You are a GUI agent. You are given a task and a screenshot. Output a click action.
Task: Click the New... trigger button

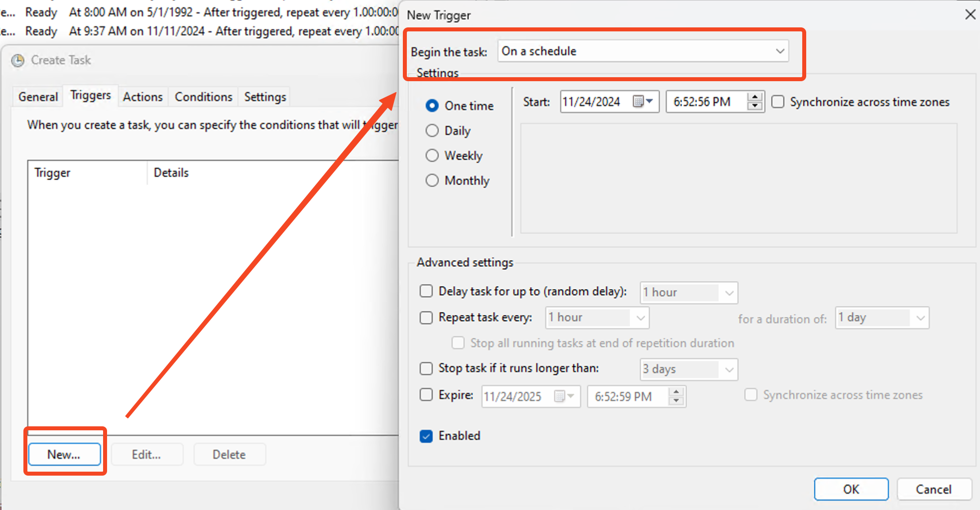click(x=64, y=454)
